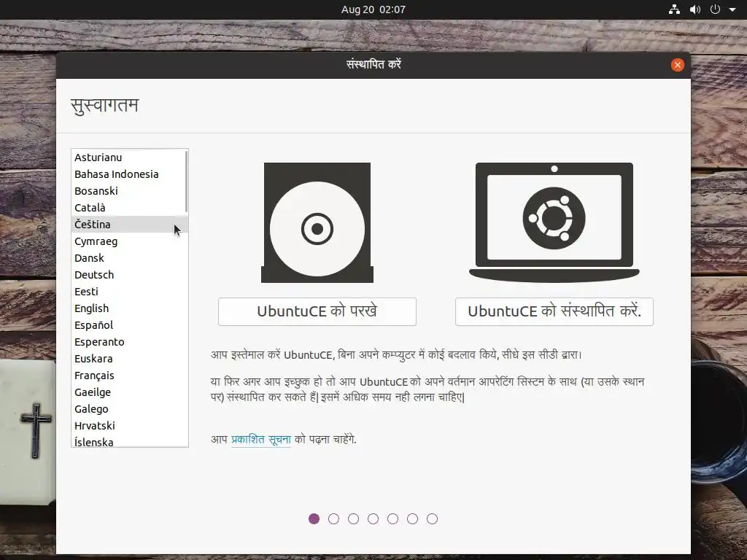Image resolution: width=747 pixels, height=560 pixels.
Task: Click the 'UbuntuCE को संस्थापित करें' install button
Action: [554, 311]
